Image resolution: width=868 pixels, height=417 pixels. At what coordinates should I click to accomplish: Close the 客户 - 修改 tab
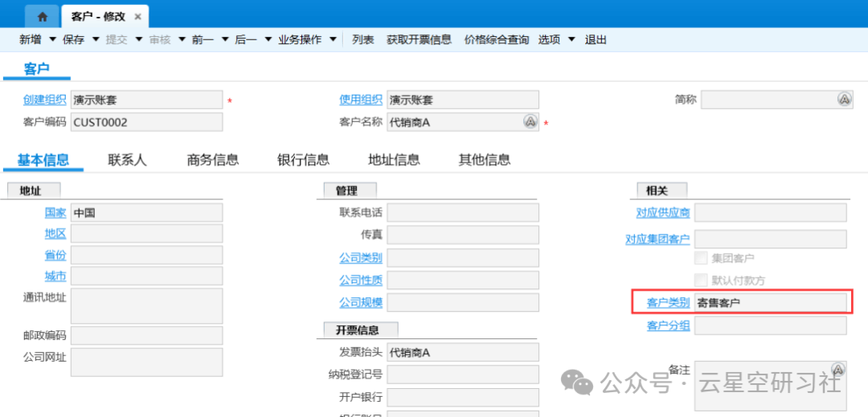coord(137,17)
